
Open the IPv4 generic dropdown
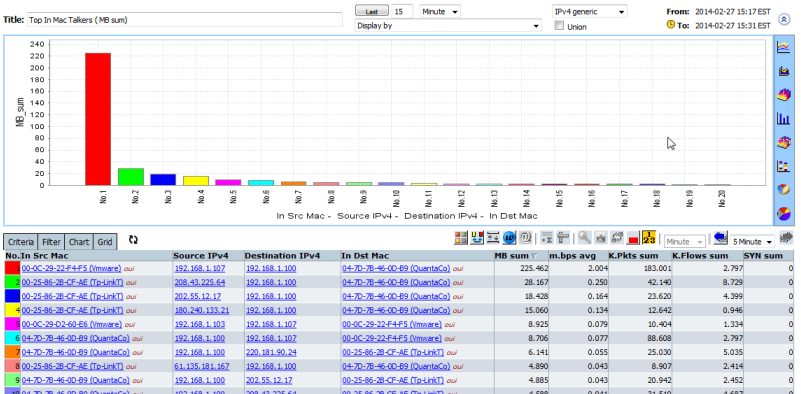(590, 11)
